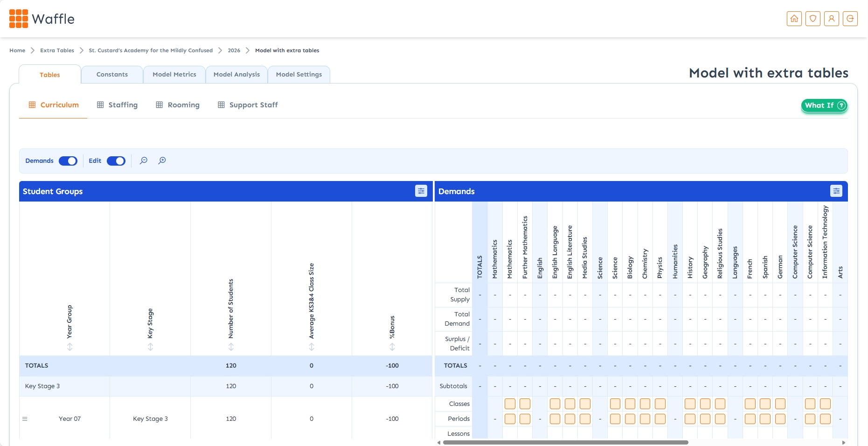Click the zoom out magnifier icon
The width and height of the screenshot is (868, 446).
pos(144,160)
